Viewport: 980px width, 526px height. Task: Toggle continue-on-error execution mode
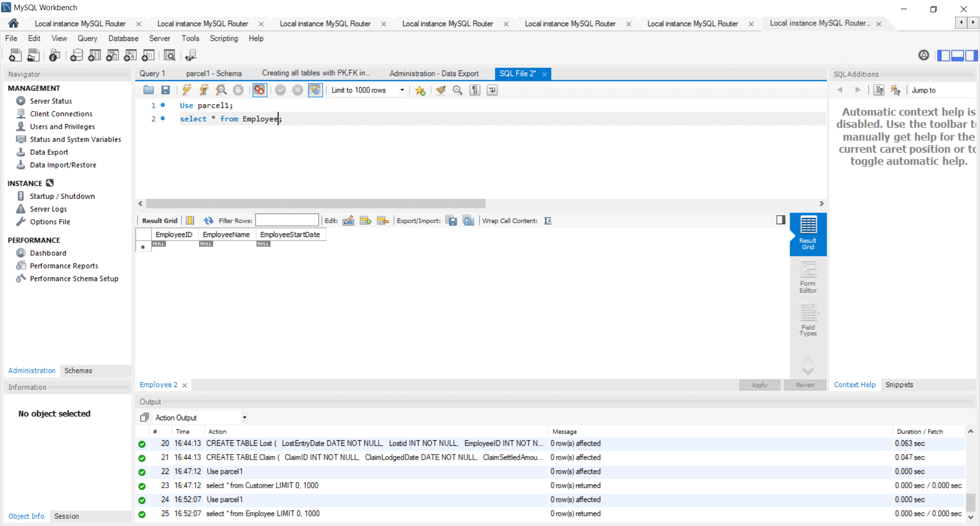coord(260,90)
